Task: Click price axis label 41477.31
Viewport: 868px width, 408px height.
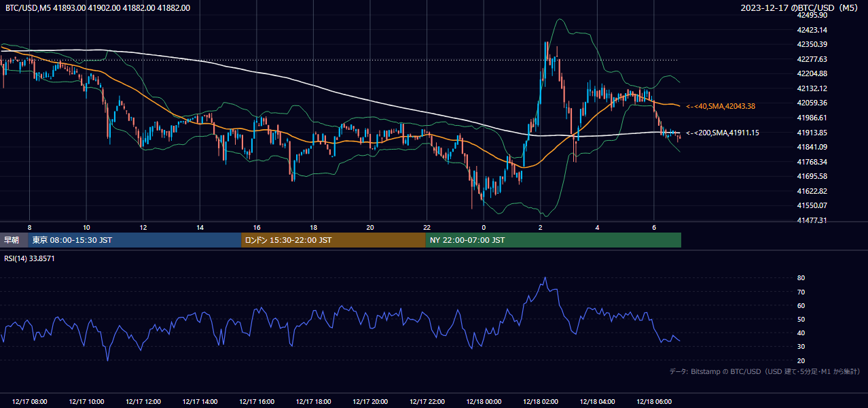Action: pos(812,220)
